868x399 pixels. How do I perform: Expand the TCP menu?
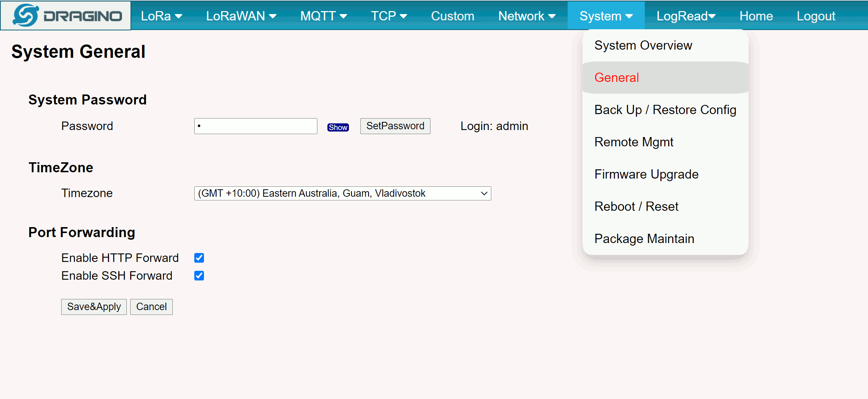coord(389,16)
